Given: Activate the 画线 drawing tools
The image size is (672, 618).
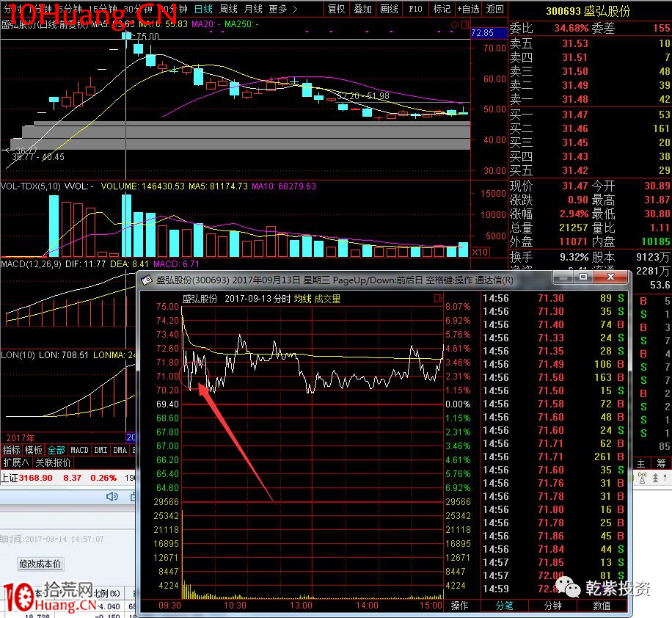Looking at the screenshot, I should tap(389, 9).
